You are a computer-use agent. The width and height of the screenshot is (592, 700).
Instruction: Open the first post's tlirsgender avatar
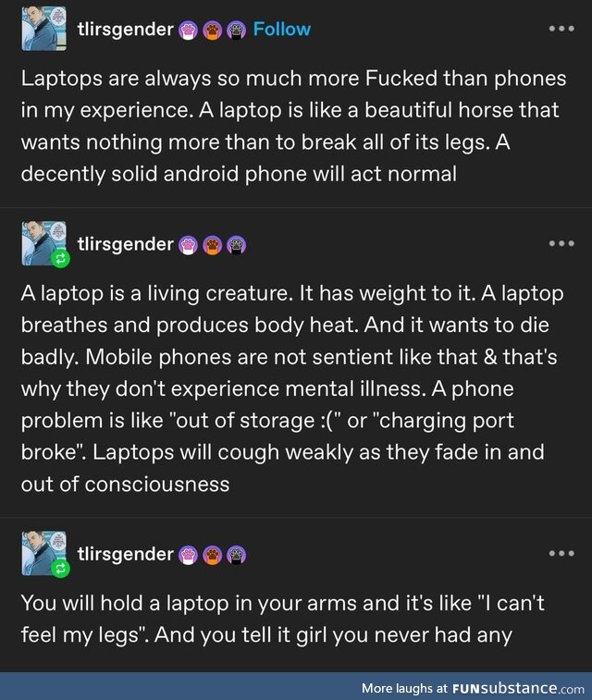[x=43, y=29]
